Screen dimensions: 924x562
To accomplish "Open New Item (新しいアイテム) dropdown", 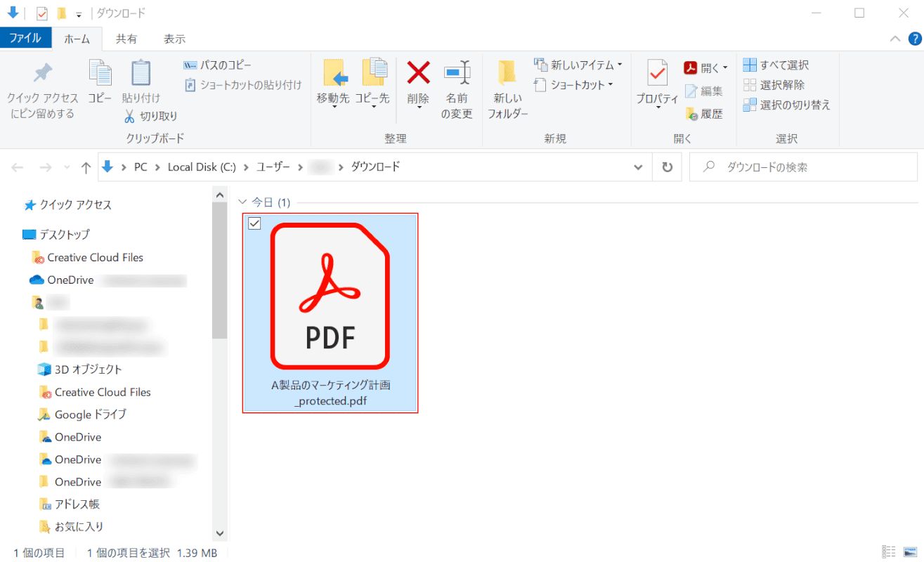I will coord(578,65).
